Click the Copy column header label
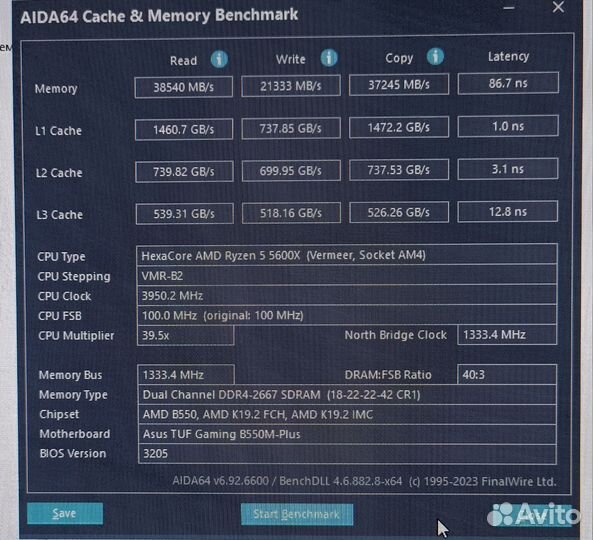This screenshot has height=540, width=593. tap(399, 58)
